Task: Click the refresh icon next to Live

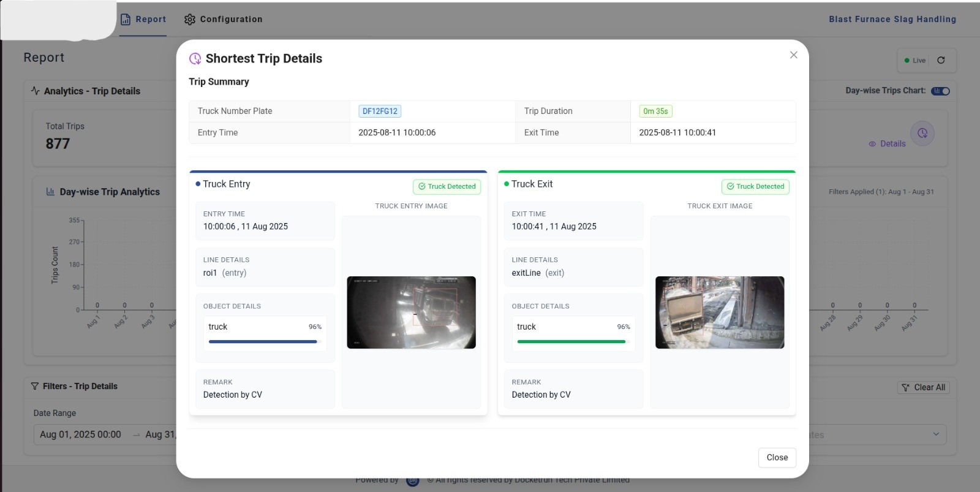Action: [941, 60]
